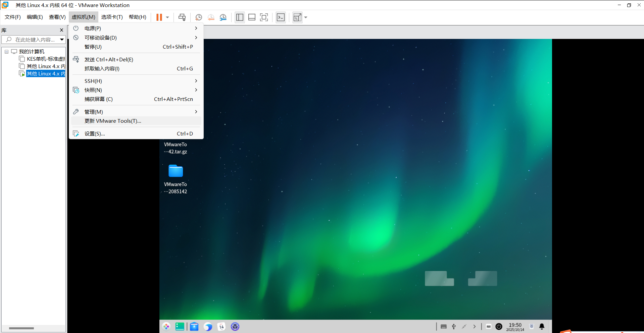Open the power options dropdown arrow
Image resolution: width=644 pixels, height=333 pixels.
click(x=167, y=17)
